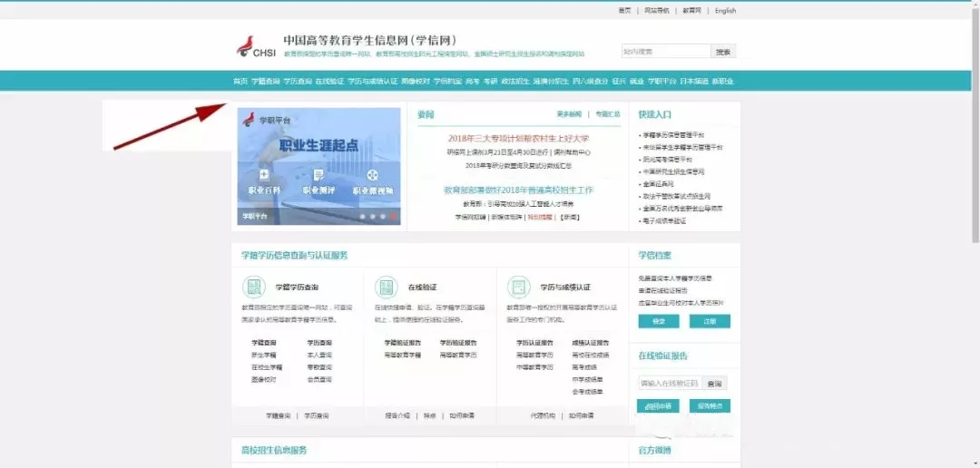Click the 登录 button under 学信档案

click(658, 321)
